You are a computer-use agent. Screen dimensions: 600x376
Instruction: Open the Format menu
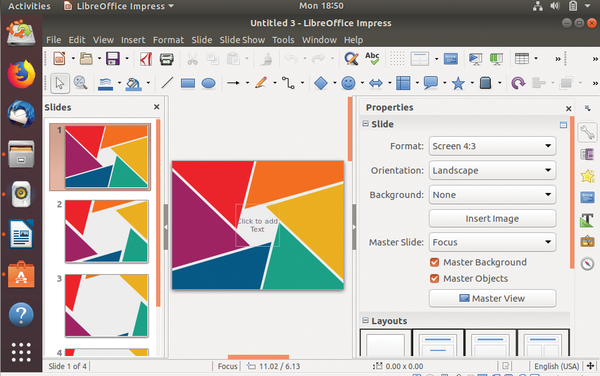(x=168, y=40)
